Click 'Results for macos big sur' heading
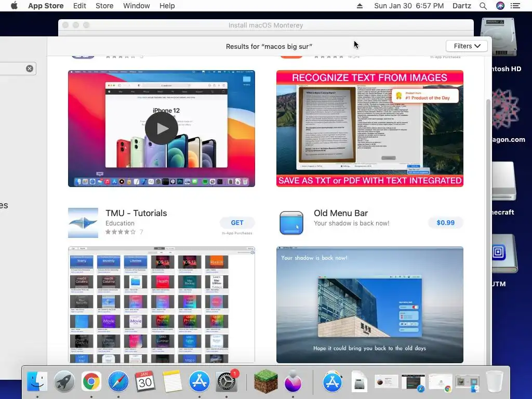 coord(269,46)
